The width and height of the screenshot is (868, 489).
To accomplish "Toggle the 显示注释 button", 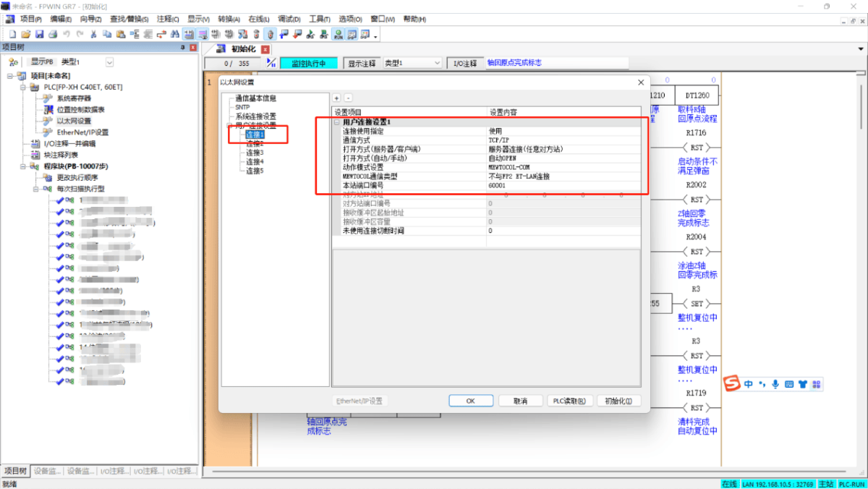I will 362,64.
